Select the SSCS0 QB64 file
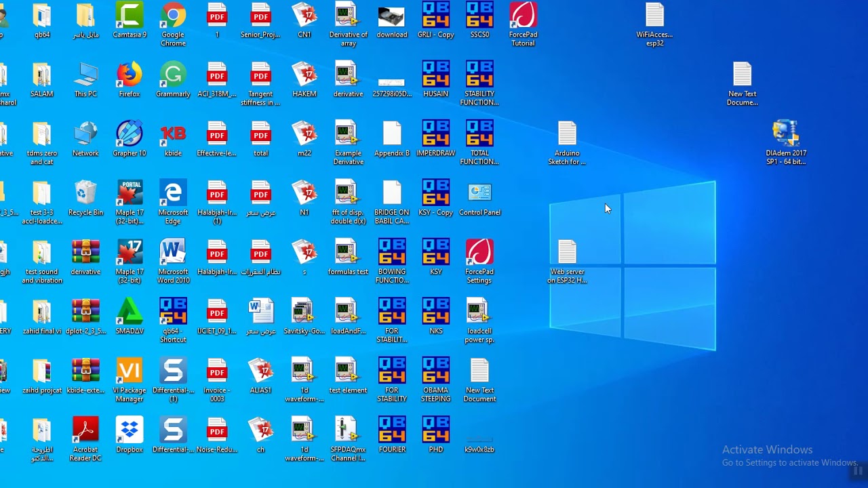Screen dimensions: 868x488 pyautogui.click(x=479, y=21)
